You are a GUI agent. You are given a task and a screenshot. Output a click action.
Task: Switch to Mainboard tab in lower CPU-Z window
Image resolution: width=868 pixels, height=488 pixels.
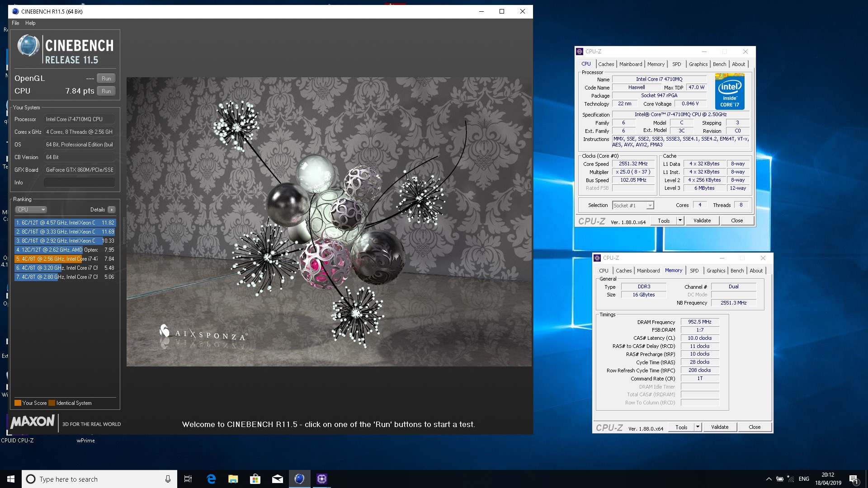(648, 271)
